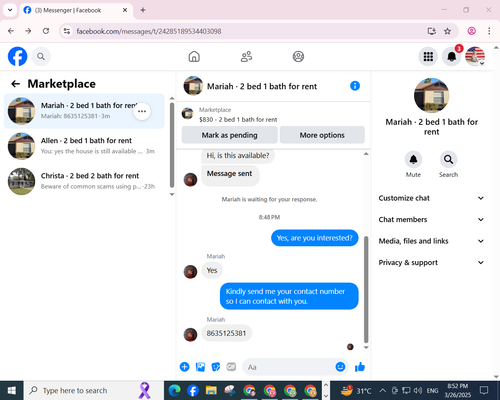Open the emoji picker in message box
The height and width of the screenshot is (400, 500).
(x=340, y=367)
